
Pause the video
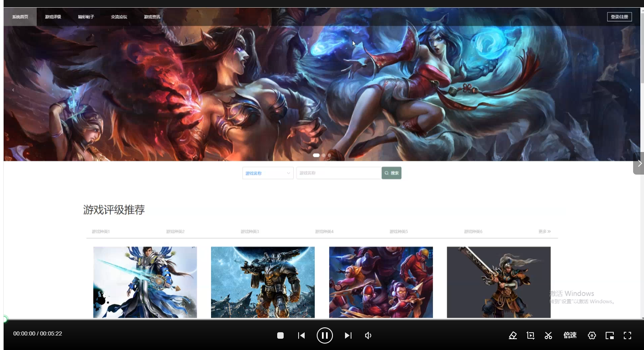pyautogui.click(x=325, y=335)
